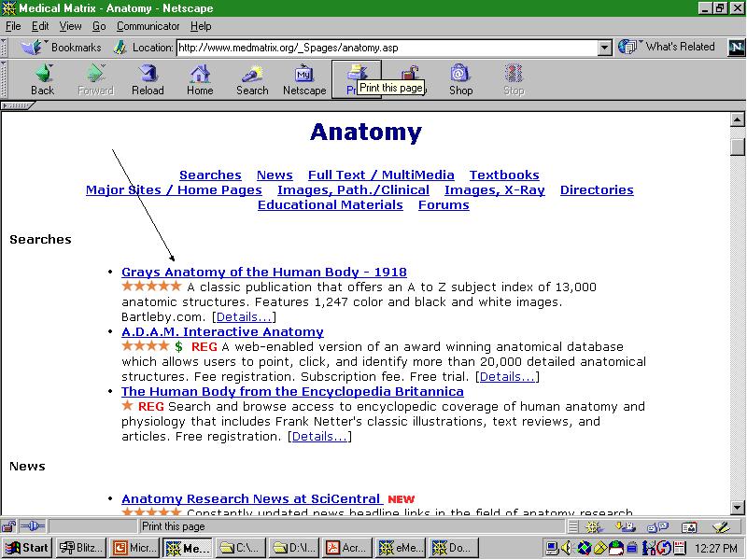Switch to the Blitz taskbar window
This screenshot has width=747, height=560.
tap(80, 548)
